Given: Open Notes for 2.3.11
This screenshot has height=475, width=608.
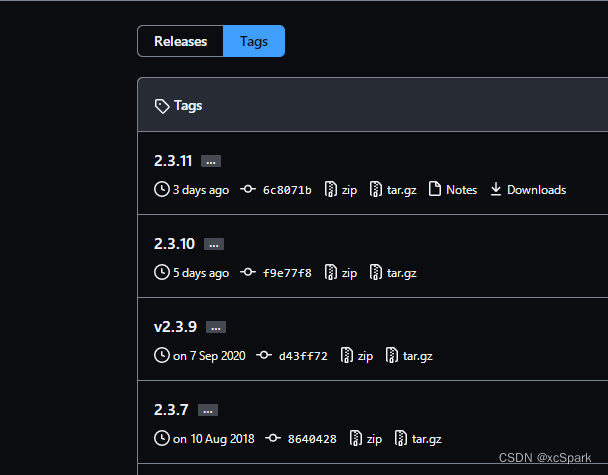Looking at the screenshot, I should (461, 190).
